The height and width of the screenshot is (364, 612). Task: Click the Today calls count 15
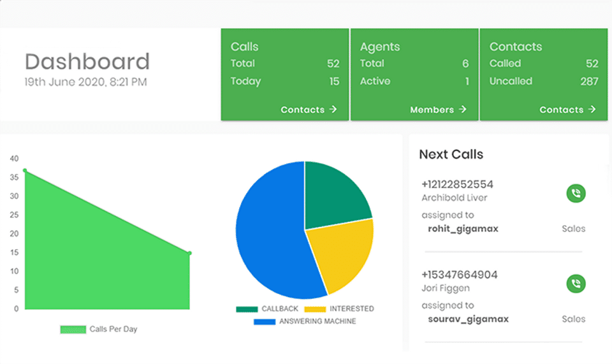[x=334, y=81]
